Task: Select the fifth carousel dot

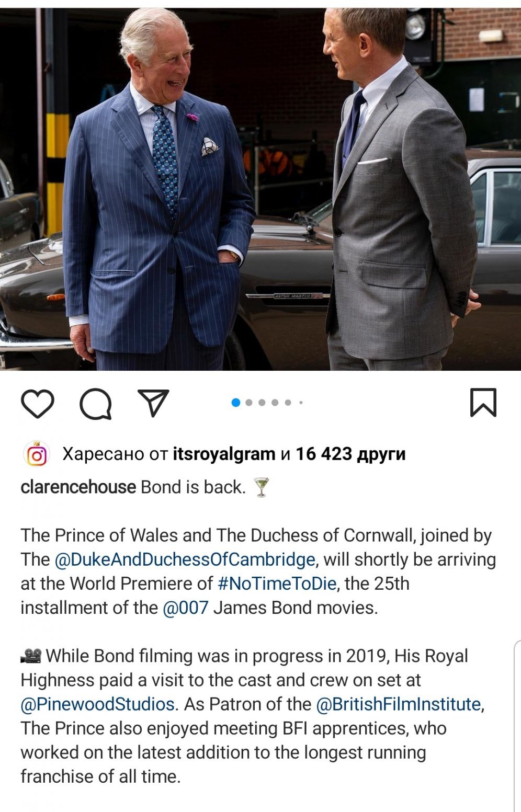Action: pos(288,403)
